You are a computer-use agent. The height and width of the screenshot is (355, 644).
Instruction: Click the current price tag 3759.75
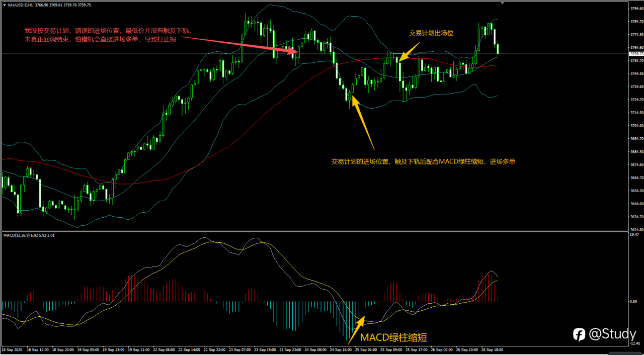635,53
